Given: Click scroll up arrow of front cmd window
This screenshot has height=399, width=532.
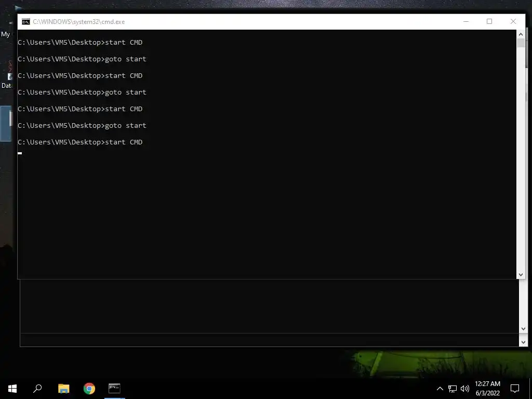Looking at the screenshot, I should pos(521,34).
